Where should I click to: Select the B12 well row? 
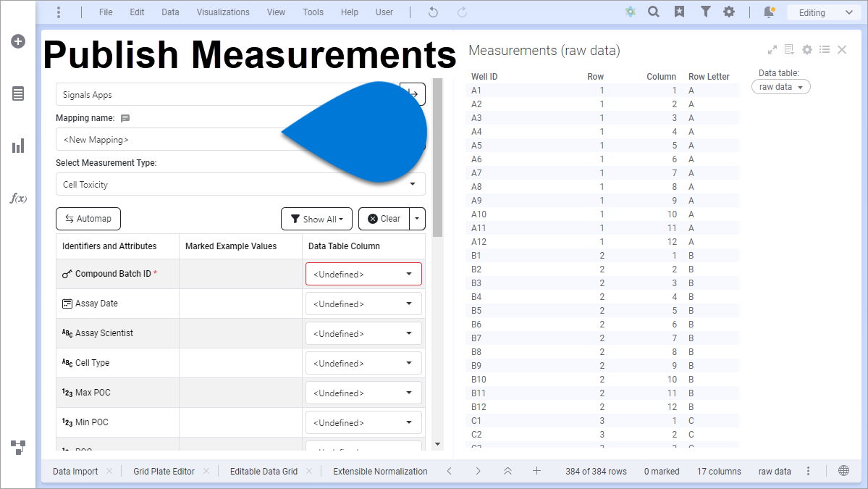(x=602, y=407)
